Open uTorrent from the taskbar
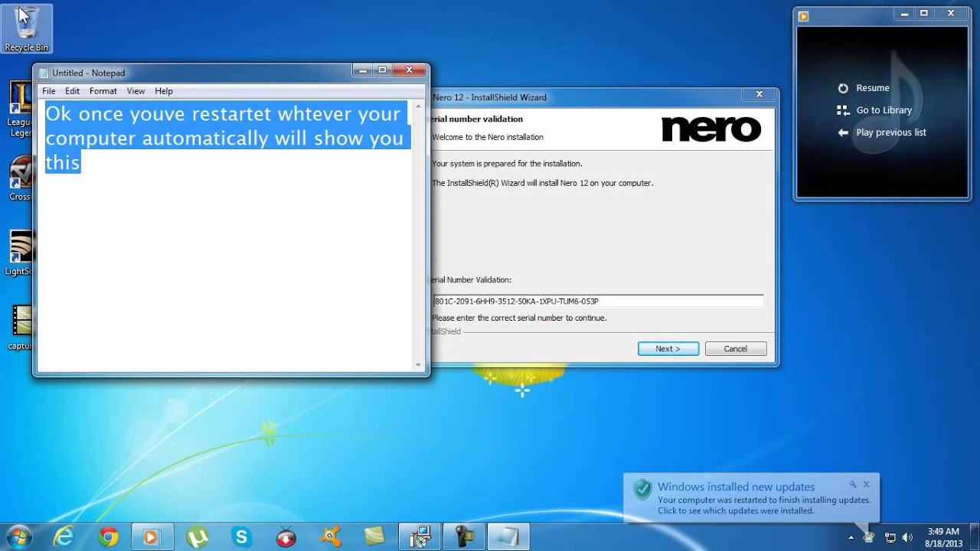The height and width of the screenshot is (551, 980). click(x=198, y=537)
